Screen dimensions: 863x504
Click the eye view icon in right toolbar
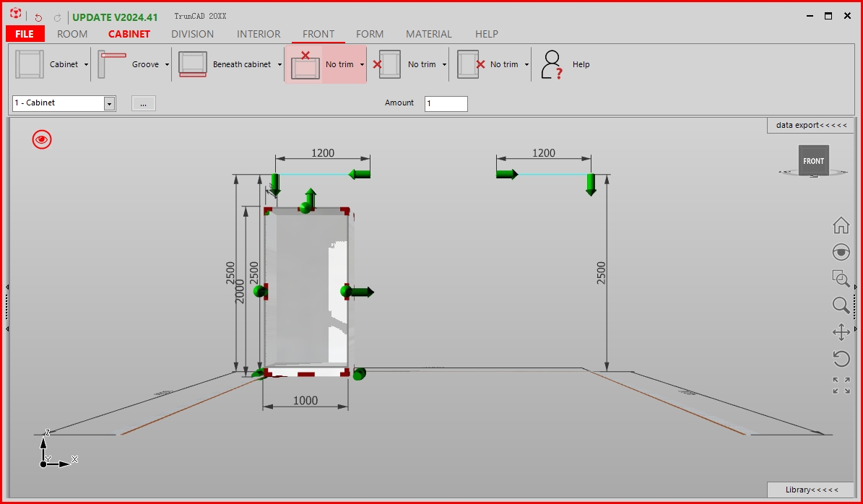coord(841,252)
